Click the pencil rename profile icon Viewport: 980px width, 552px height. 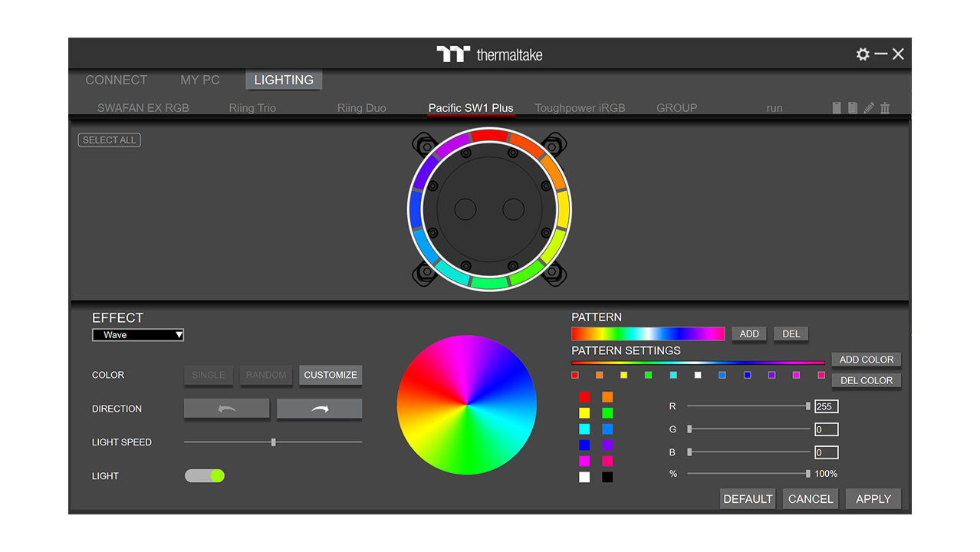pyautogui.click(x=869, y=108)
